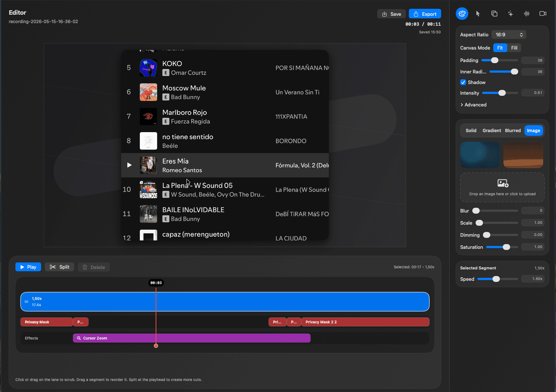Select the purple Cursor Zoom effect

[192, 338]
